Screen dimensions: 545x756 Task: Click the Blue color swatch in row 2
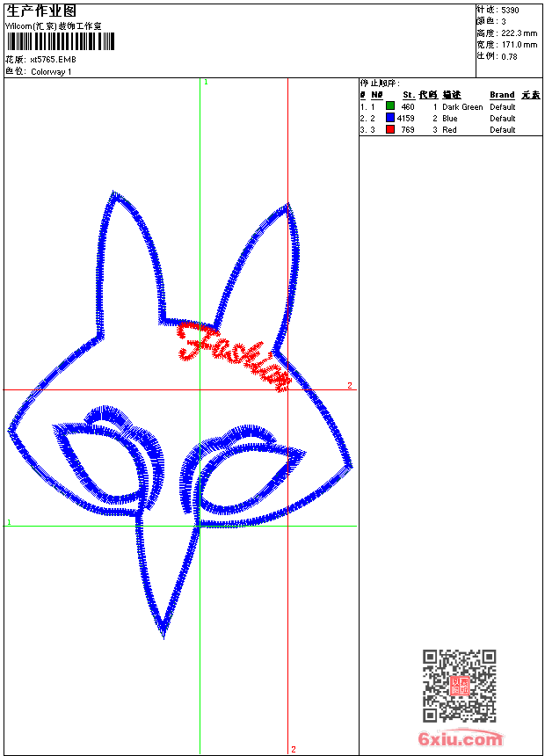pyautogui.click(x=390, y=118)
